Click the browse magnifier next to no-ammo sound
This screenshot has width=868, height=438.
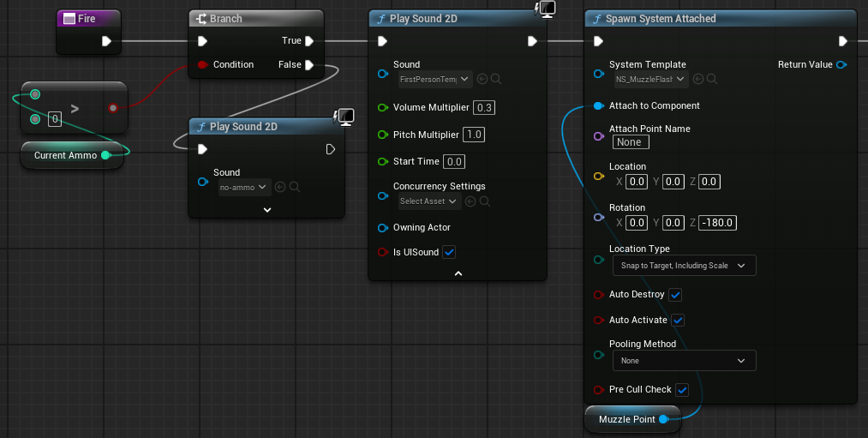click(295, 187)
